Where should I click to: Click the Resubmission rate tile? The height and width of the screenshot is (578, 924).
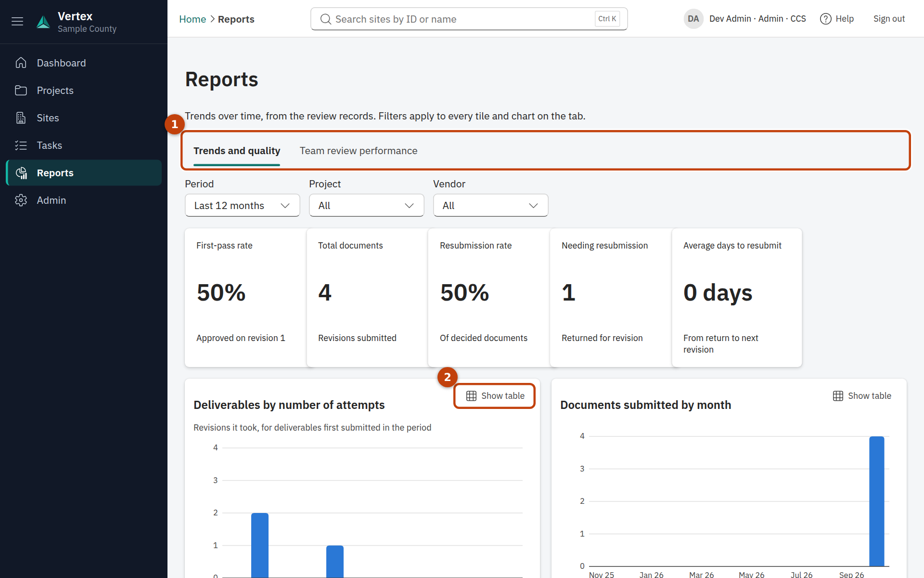489,298
